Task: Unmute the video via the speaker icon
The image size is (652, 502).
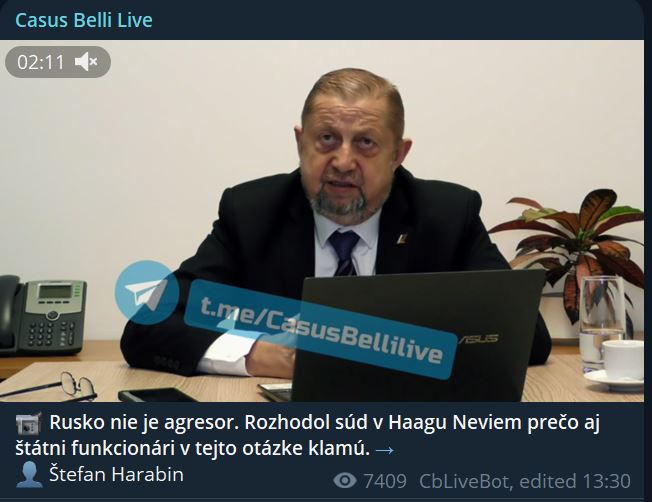Action: [x=86, y=62]
